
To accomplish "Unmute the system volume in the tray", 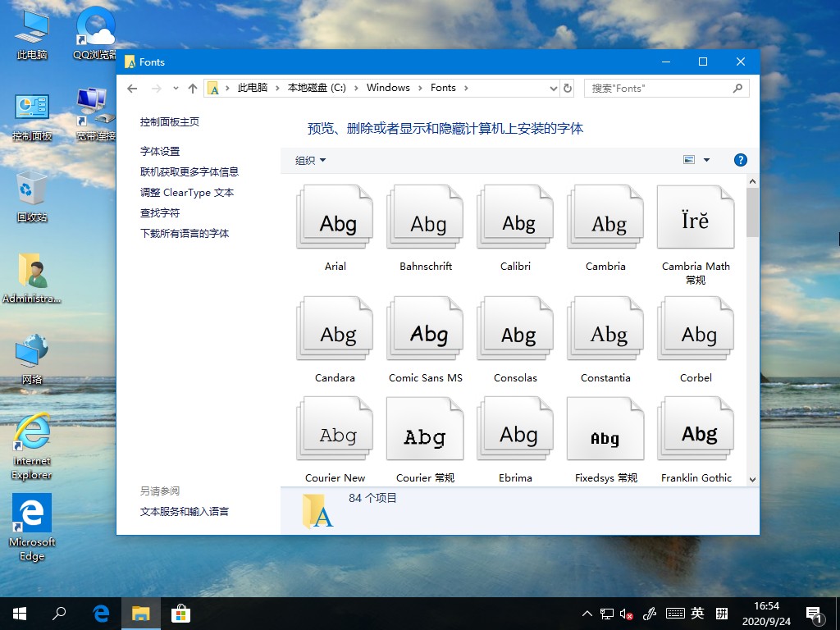I will pyautogui.click(x=627, y=613).
